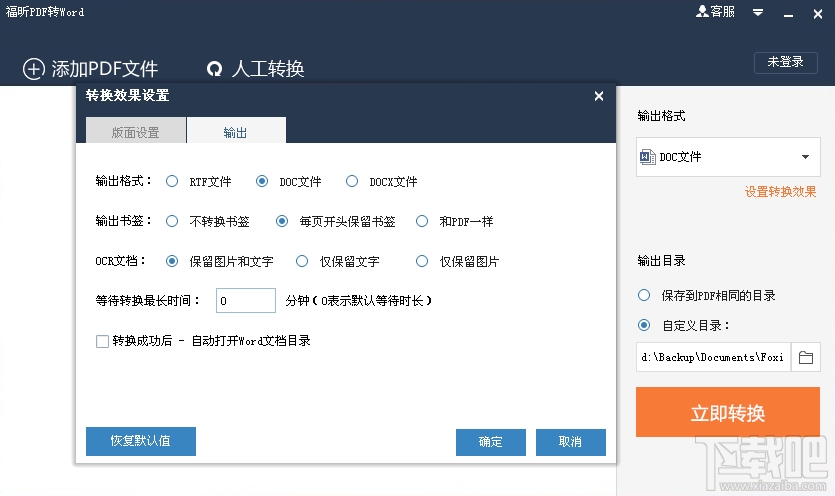Close the main 福昕PDF转Word window

[818, 14]
